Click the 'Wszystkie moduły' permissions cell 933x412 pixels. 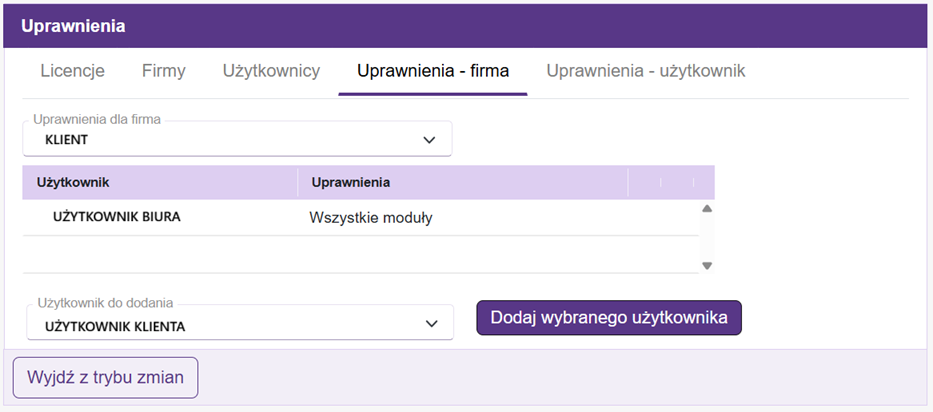pyautogui.click(x=371, y=218)
